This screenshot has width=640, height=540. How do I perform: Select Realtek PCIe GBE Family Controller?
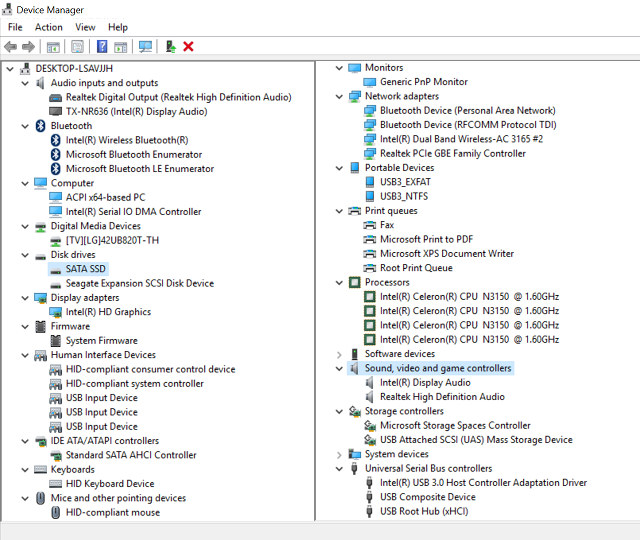453,153
